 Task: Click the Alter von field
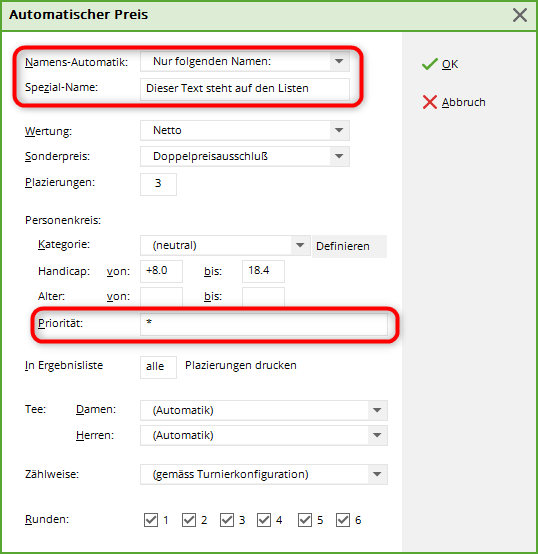click(x=161, y=296)
